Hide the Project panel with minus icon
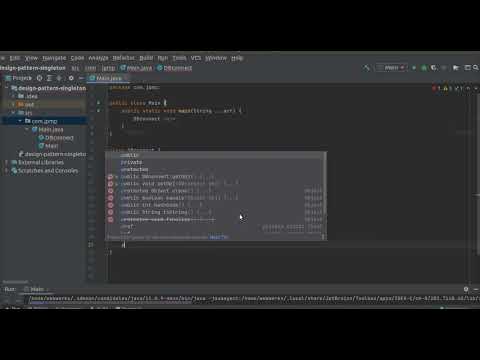This screenshot has width=480, height=360. click(81, 78)
